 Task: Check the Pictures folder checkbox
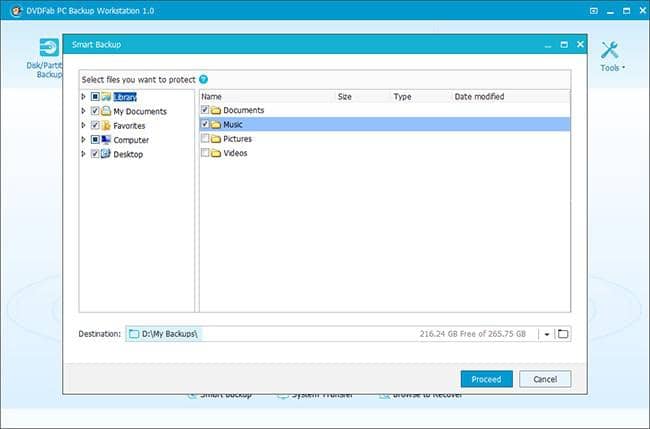pos(205,138)
